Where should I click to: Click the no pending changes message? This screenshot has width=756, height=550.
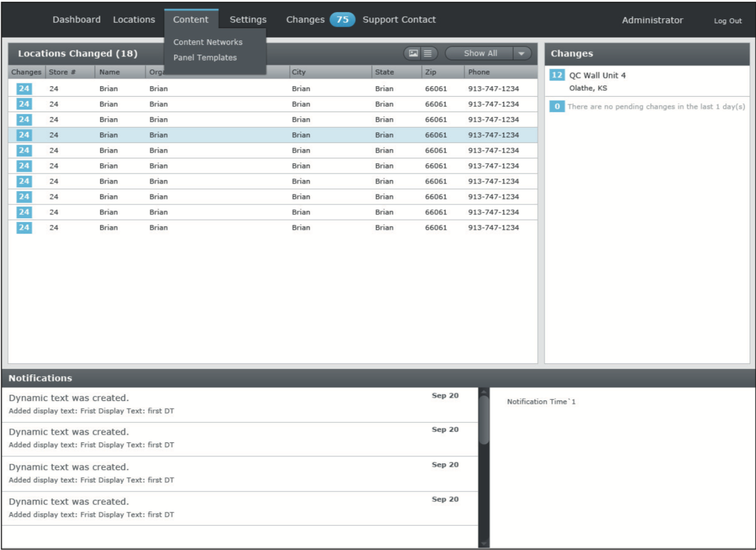656,107
